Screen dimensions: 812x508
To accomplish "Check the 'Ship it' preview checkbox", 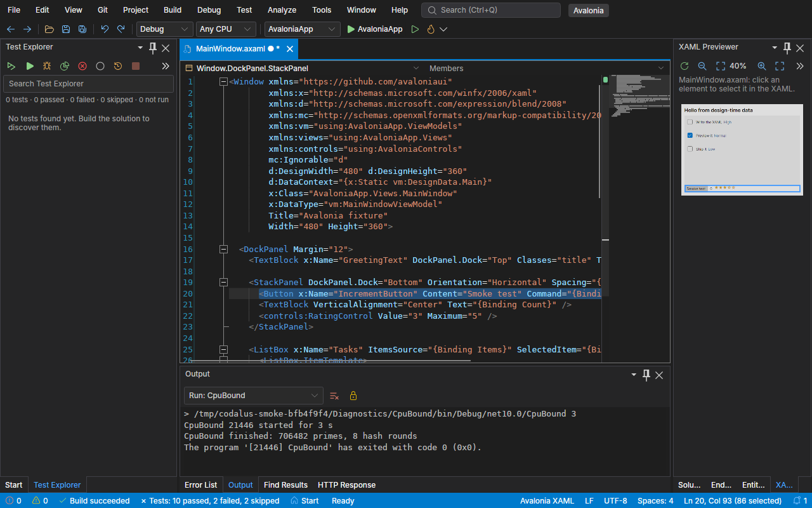I will (x=690, y=149).
